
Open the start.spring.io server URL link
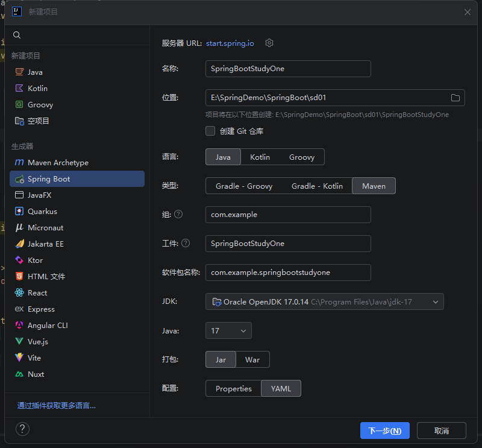[x=230, y=43]
